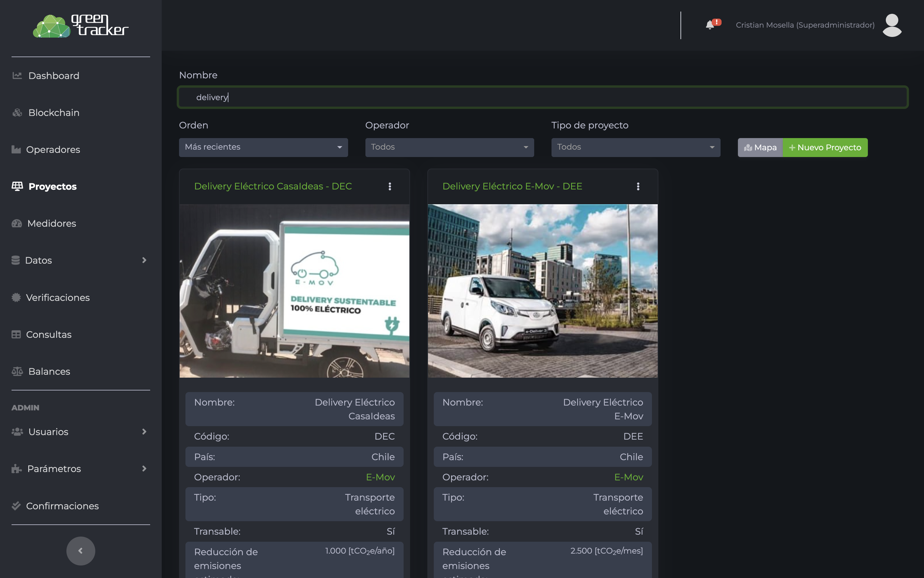Click the Usuarios group icon
The image size is (924, 578).
click(17, 432)
